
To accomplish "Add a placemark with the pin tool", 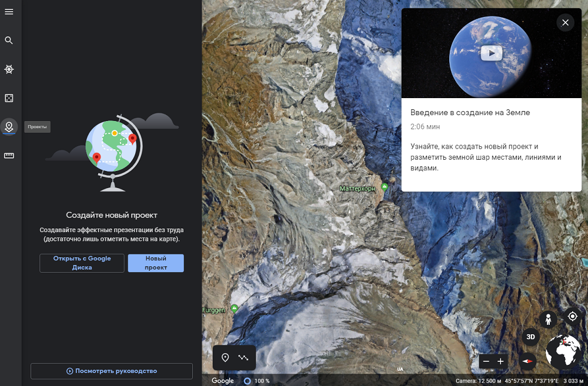I will 225,357.
